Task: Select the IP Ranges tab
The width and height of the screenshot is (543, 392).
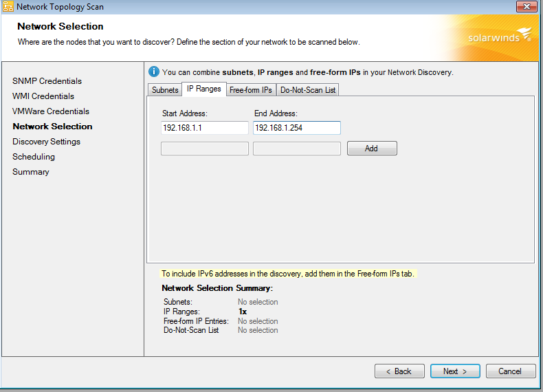Action: [x=204, y=89]
